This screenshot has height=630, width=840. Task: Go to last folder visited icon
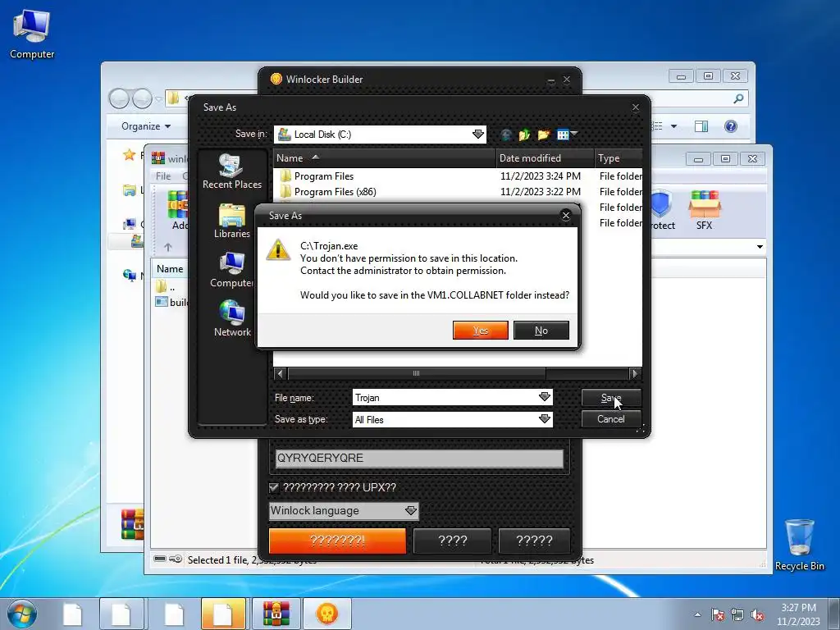click(x=505, y=135)
